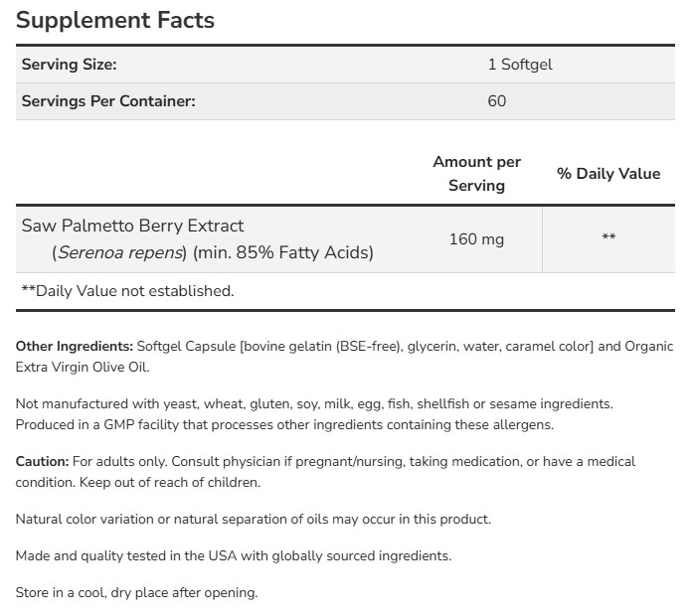The height and width of the screenshot is (616, 691).
Task: Select the Saw Palmetto Berry Extract name
Action: click(132, 226)
